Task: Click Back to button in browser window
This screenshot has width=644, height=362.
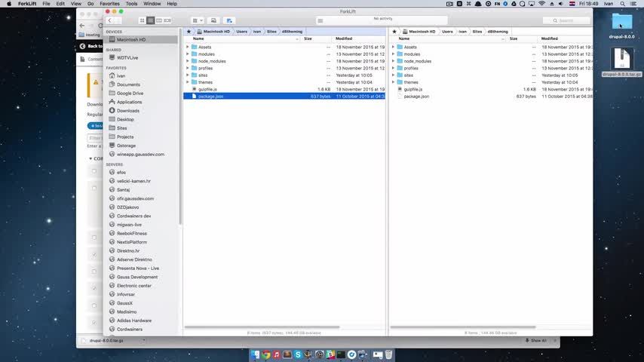Action: tap(90, 46)
